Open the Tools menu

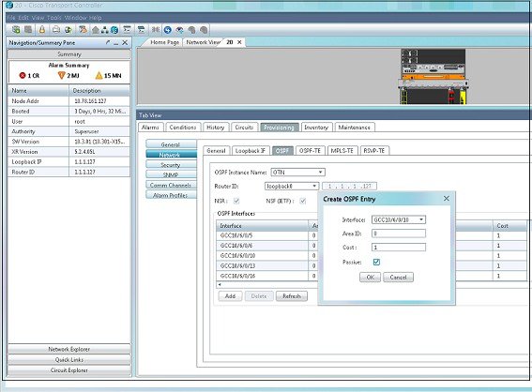coord(54,18)
